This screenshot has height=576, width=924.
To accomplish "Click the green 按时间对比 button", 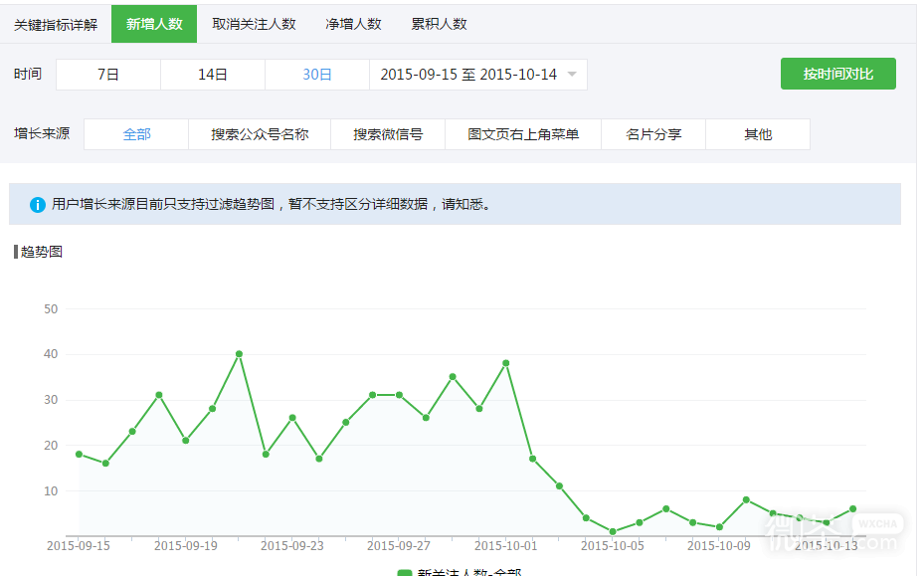I will tap(837, 74).
